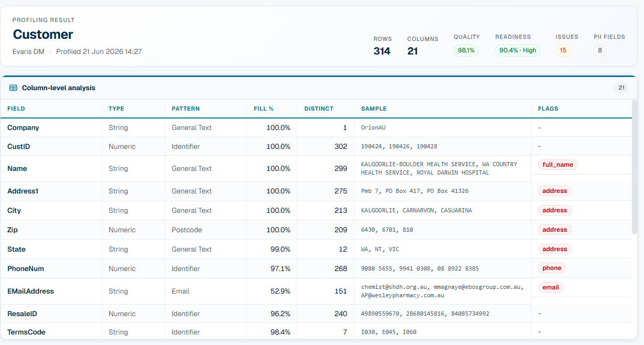644x345 pixels.
Task: Click the Evaris DM label
Action: [28, 52]
